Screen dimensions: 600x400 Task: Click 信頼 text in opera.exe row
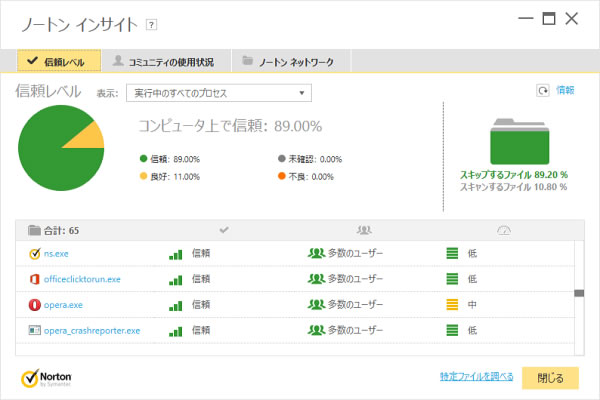201,305
